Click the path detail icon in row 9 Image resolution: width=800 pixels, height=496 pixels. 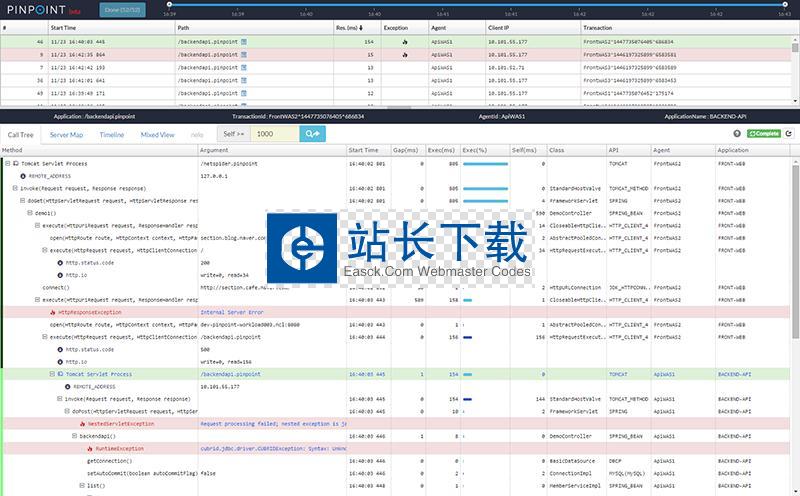pyautogui.click(x=243, y=54)
